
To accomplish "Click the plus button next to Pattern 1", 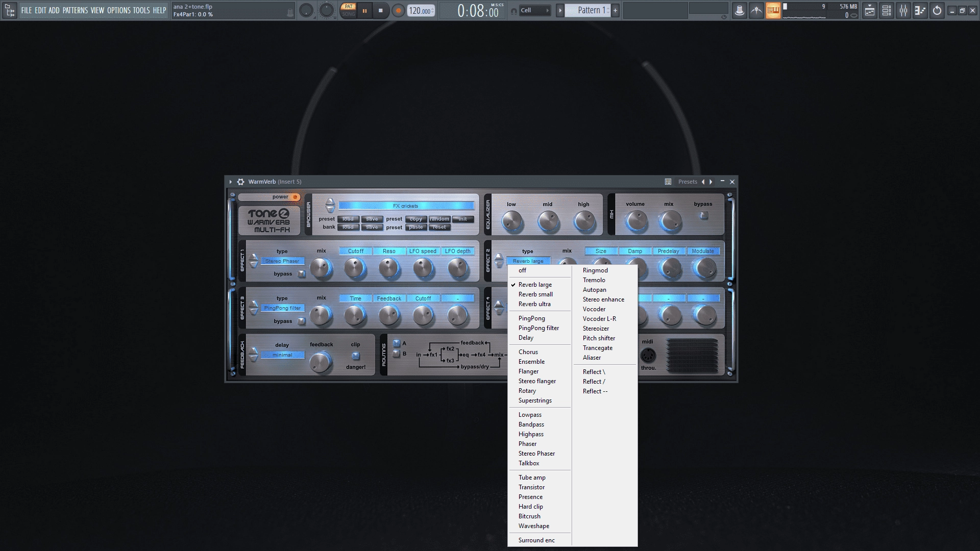I will coord(616,10).
